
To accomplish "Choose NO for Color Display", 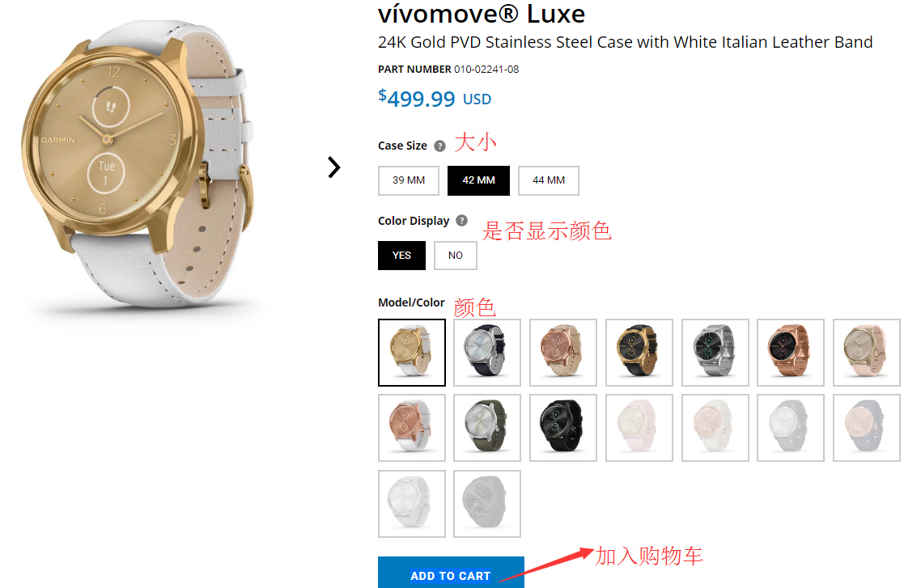I will 455,256.
